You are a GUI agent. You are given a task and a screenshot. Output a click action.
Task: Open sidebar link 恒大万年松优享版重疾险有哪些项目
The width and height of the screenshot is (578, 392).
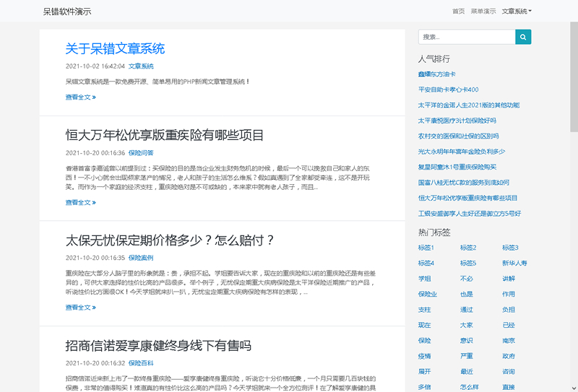pyautogui.click(x=467, y=198)
